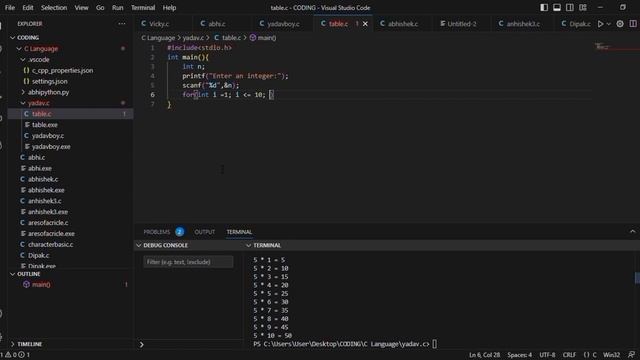Open Terminal menu
The height and width of the screenshot is (360, 640).
tap(143, 7)
